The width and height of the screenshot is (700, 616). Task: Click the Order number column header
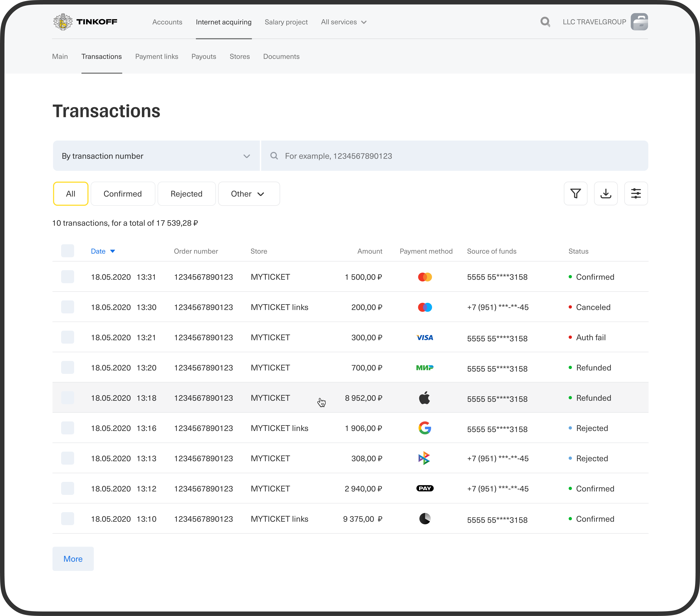tap(196, 251)
